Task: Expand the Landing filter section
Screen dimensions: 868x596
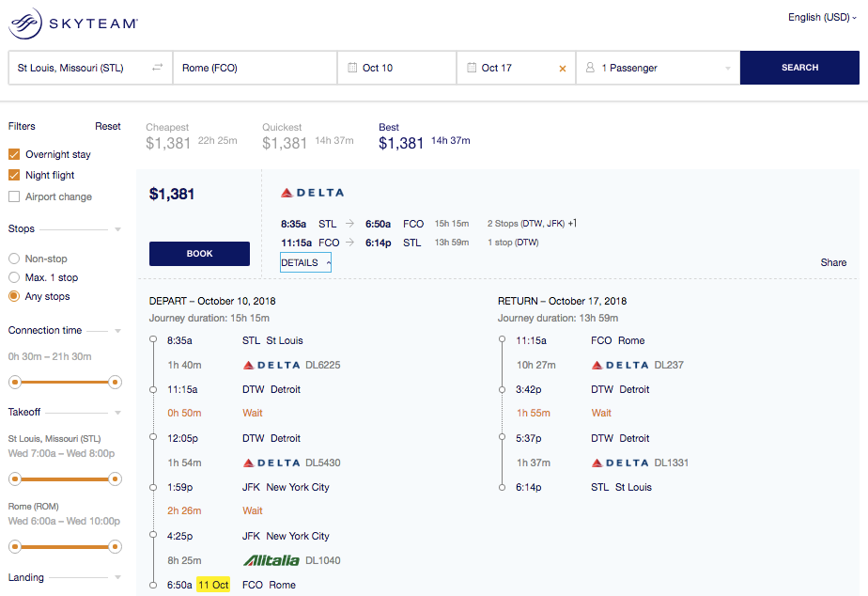Action: click(x=116, y=577)
